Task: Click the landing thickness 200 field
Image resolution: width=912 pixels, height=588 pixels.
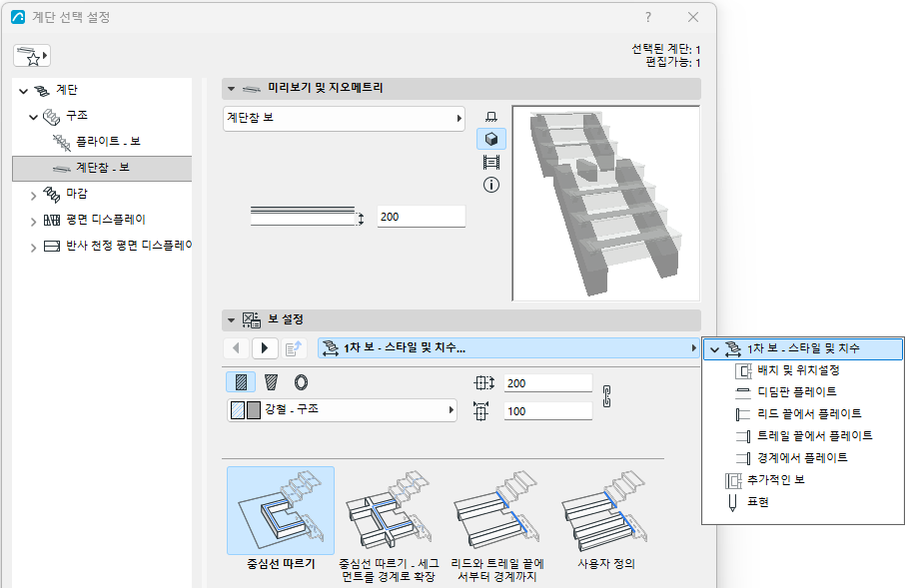Action: (x=422, y=217)
